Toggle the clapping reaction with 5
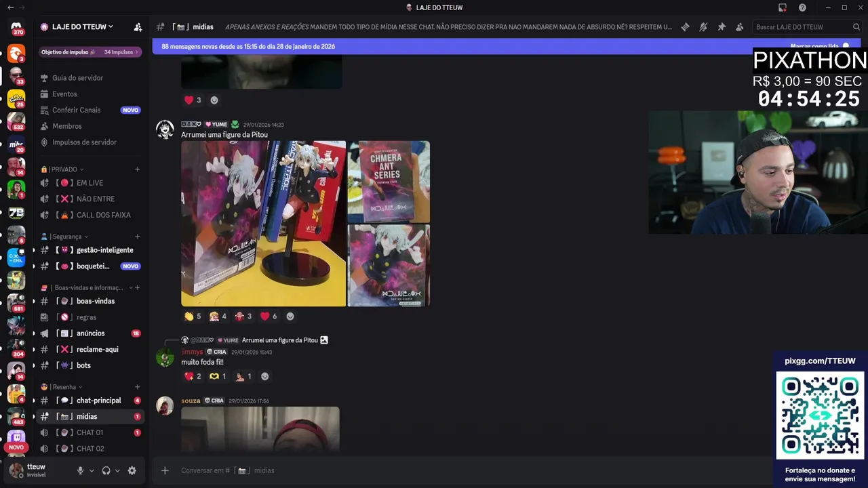This screenshot has width=868, height=488. pyautogui.click(x=193, y=317)
